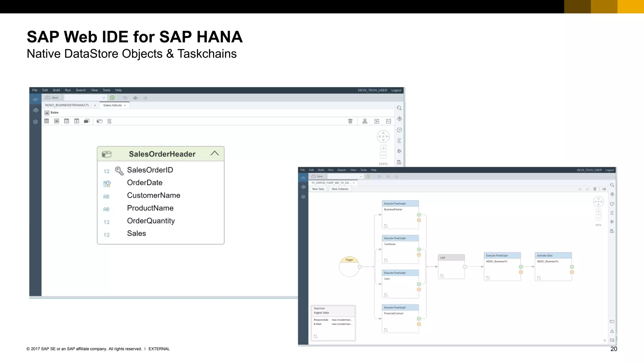Close the TC_DWF20_FSDP_MD_TX_DA... tab

(x=354, y=183)
